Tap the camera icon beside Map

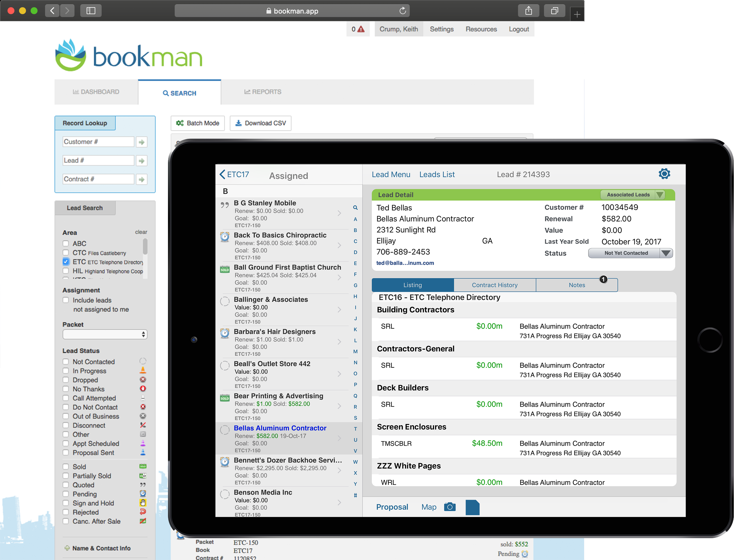[450, 507]
